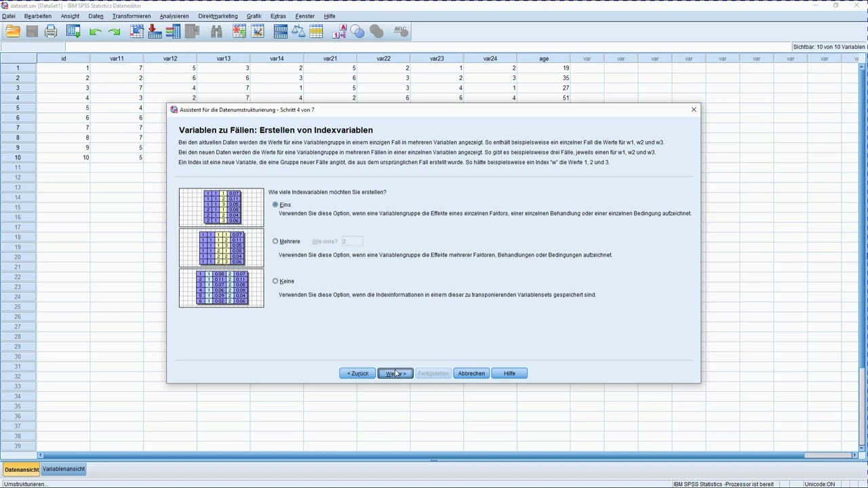Click the 'Weiter >' button
The width and height of the screenshot is (868, 488).
[395, 373]
